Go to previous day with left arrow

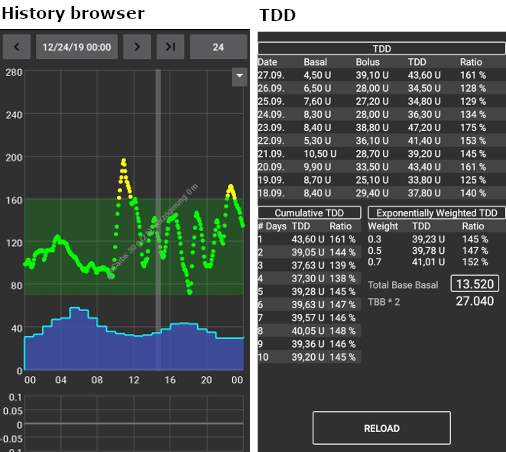pyautogui.click(x=17, y=47)
